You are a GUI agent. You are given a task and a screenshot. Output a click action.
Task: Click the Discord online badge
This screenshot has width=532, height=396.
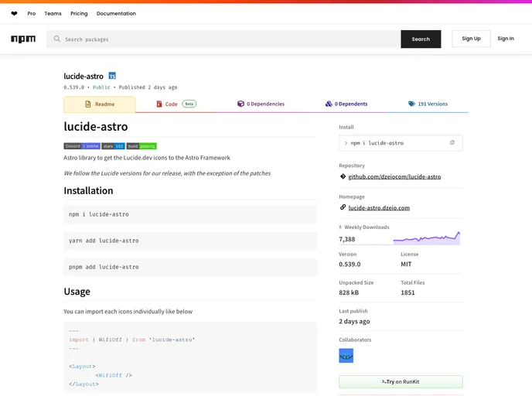pos(82,146)
